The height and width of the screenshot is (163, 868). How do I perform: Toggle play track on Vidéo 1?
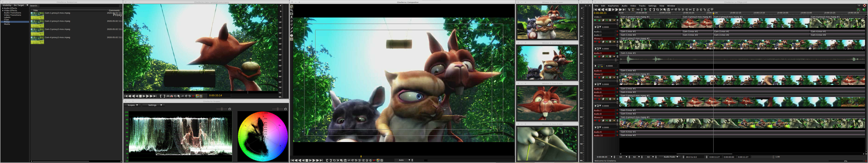pyautogui.click(x=595, y=20)
